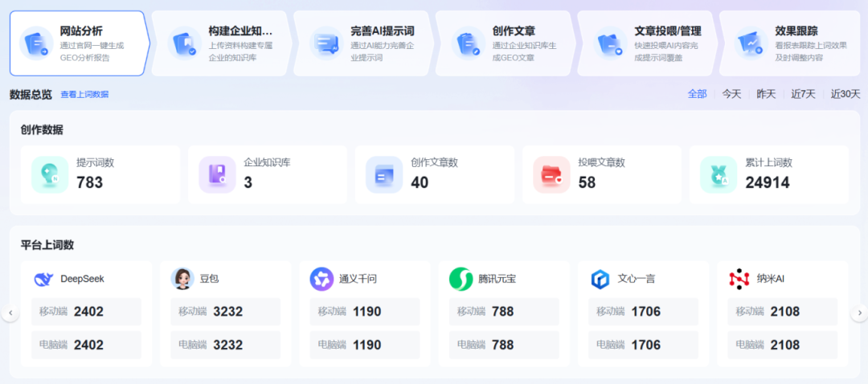Image resolution: width=868 pixels, height=384 pixels.
Task: Click the 通义千问 purple logo
Action: point(321,279)
